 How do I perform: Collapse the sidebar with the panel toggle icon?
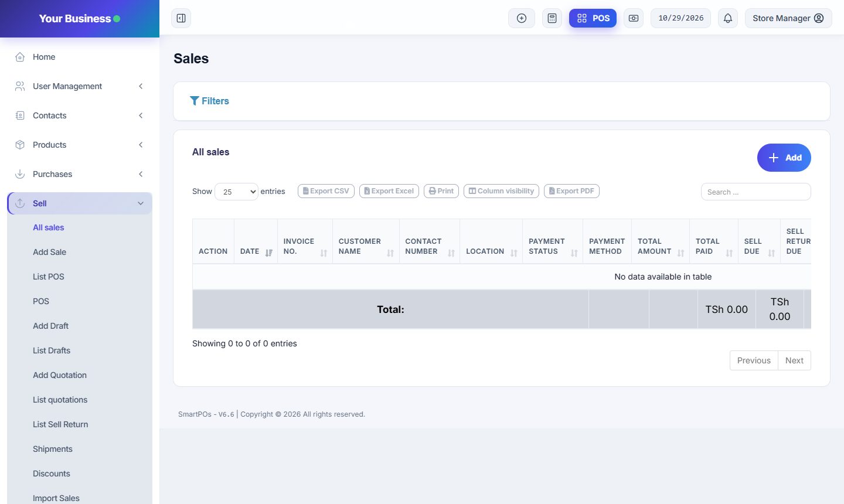tap(181, 18)
